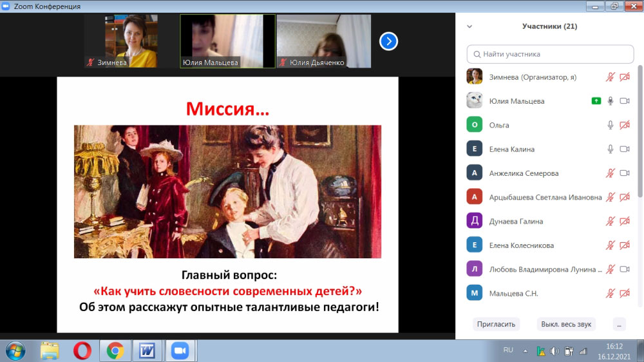This screenshot has height=362, width=644.
Task: Click Зимнева's disabled camera icon
Action: pyautogui.click(x=625, y=77)
